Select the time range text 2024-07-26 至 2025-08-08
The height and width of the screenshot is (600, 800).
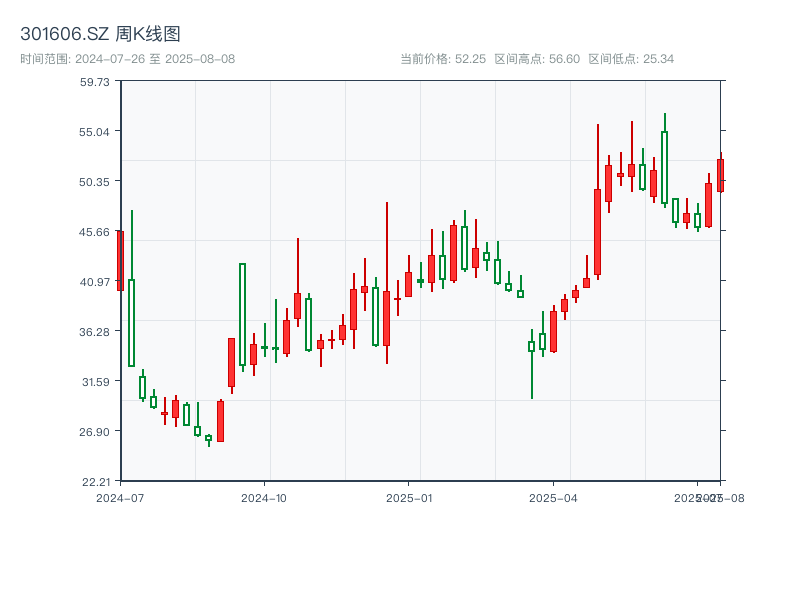(155, 59)
